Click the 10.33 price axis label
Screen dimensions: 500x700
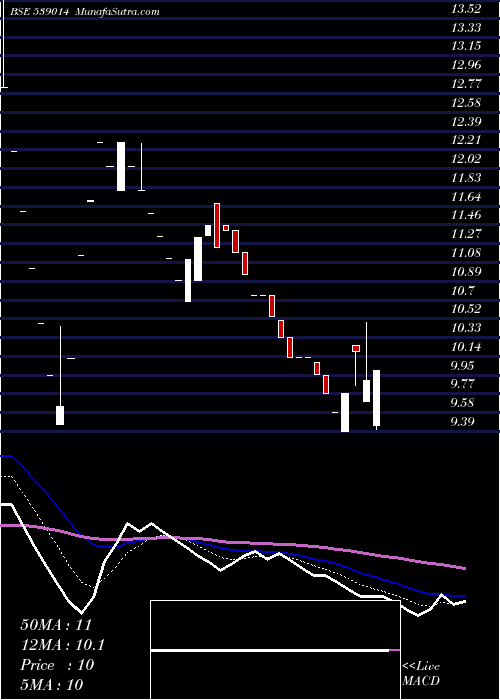pos(466,328)
